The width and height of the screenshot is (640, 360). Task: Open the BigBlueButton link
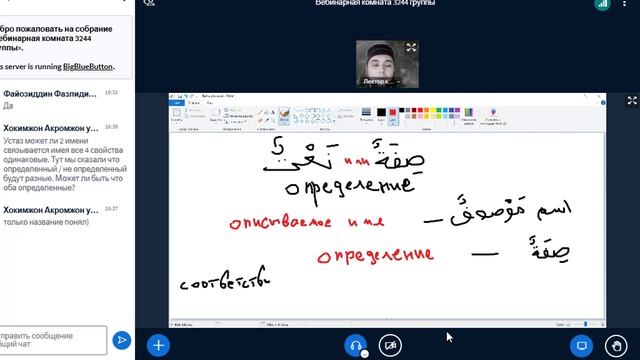pyautogui.click(x=87, y=67)
